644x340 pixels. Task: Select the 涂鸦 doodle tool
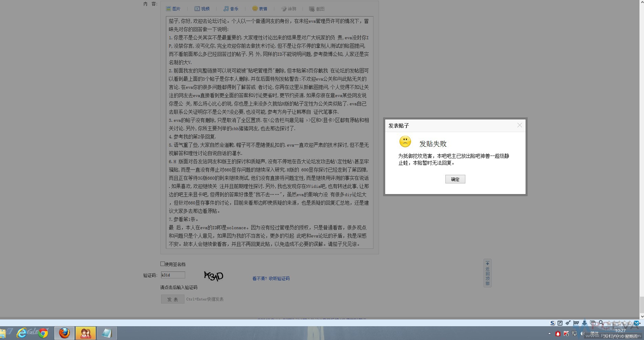tap(289, 9)
